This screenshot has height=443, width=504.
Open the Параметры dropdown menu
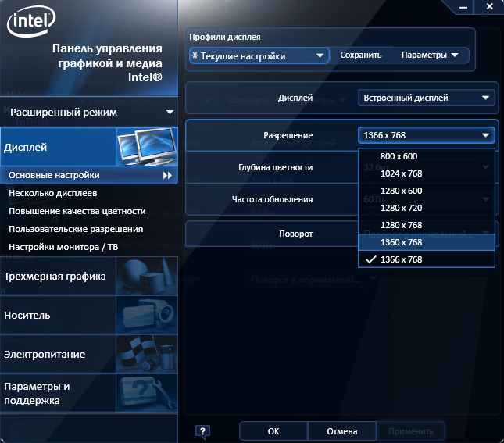(430, 55)
